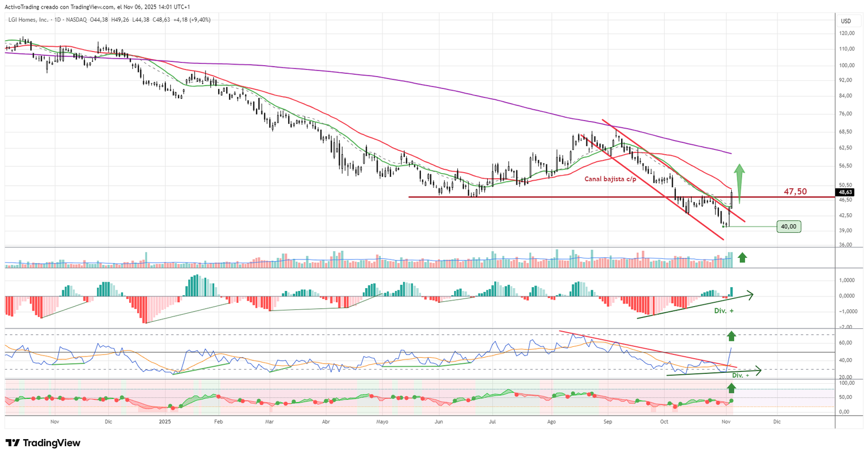Select the MACD histogram divergence arrow line
The height and width of the screenshot is (457, 868).
pos(694,306)
